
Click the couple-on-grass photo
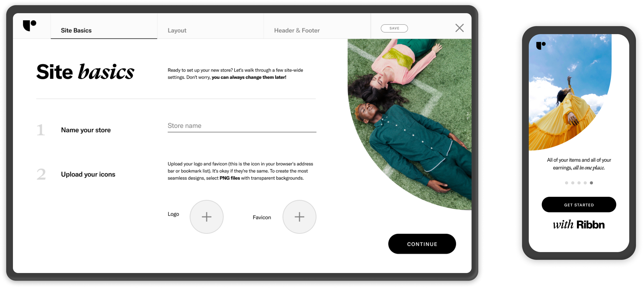(x=410, y=124)
